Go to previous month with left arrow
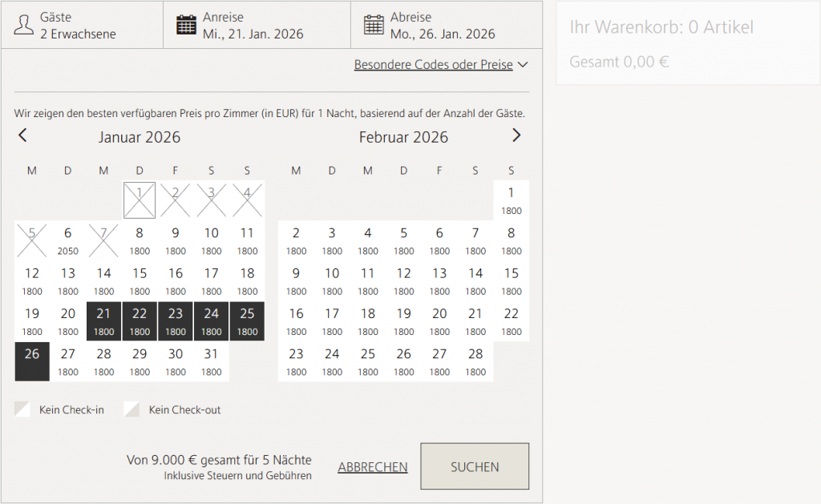This screenshot has height=504, width=821. tap(22, 135)
